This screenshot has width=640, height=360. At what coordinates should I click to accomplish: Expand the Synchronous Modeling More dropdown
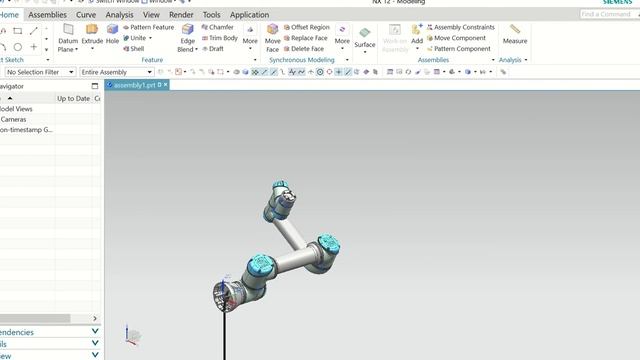[342, 38]
